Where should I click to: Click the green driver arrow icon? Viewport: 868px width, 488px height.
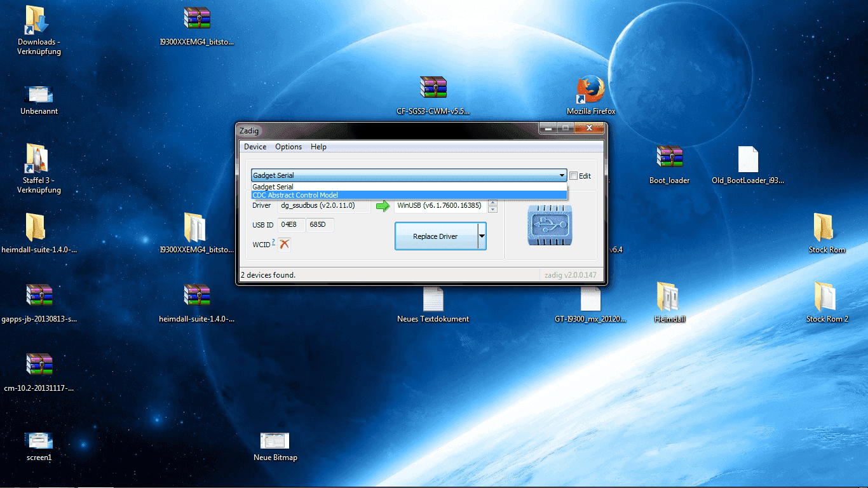click(x=383, y=206)
